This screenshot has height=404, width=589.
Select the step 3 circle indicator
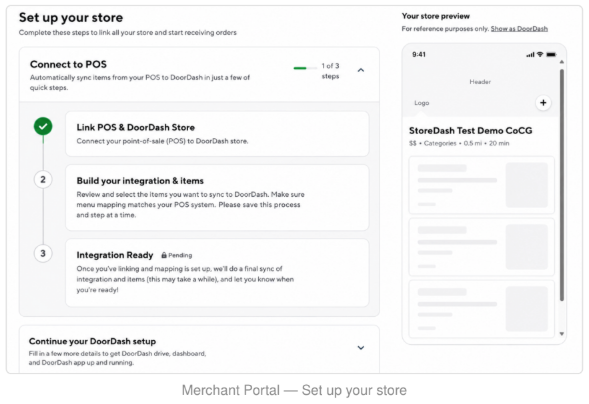[43, 253]
